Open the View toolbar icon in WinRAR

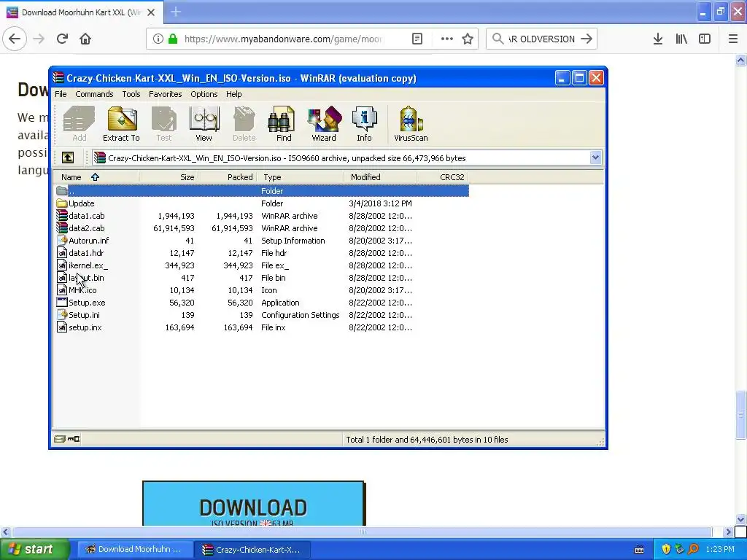pyautogui.click(x=204, y=124)
